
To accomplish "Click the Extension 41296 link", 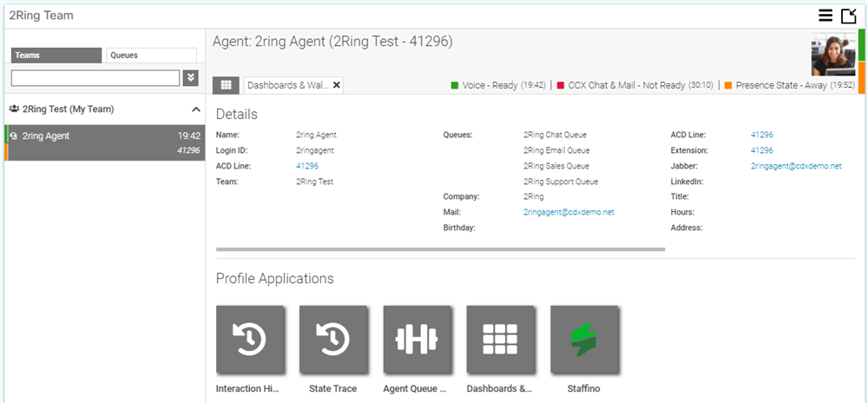I will pos(762,150).
